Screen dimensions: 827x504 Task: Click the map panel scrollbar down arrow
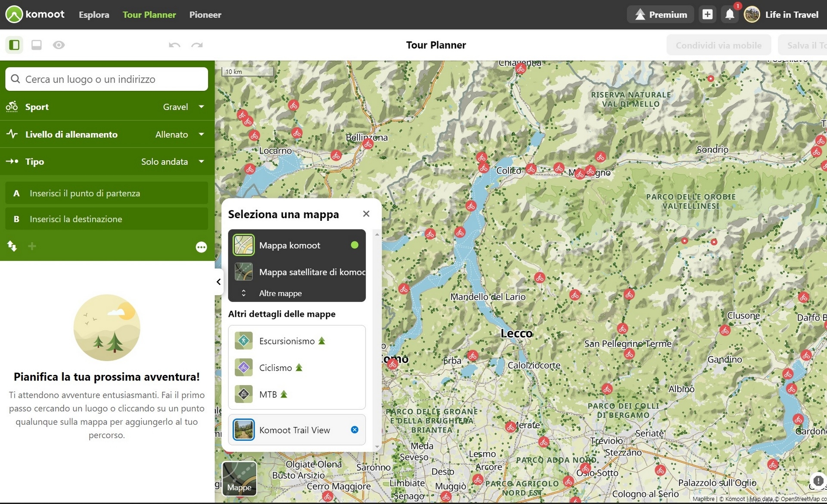click(x=377, y=447)
